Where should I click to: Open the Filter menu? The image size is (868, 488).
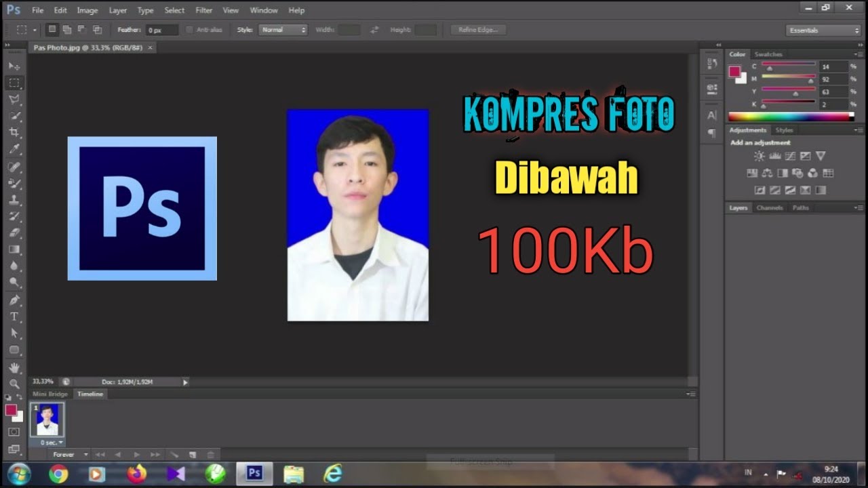(x=203, y=10)
